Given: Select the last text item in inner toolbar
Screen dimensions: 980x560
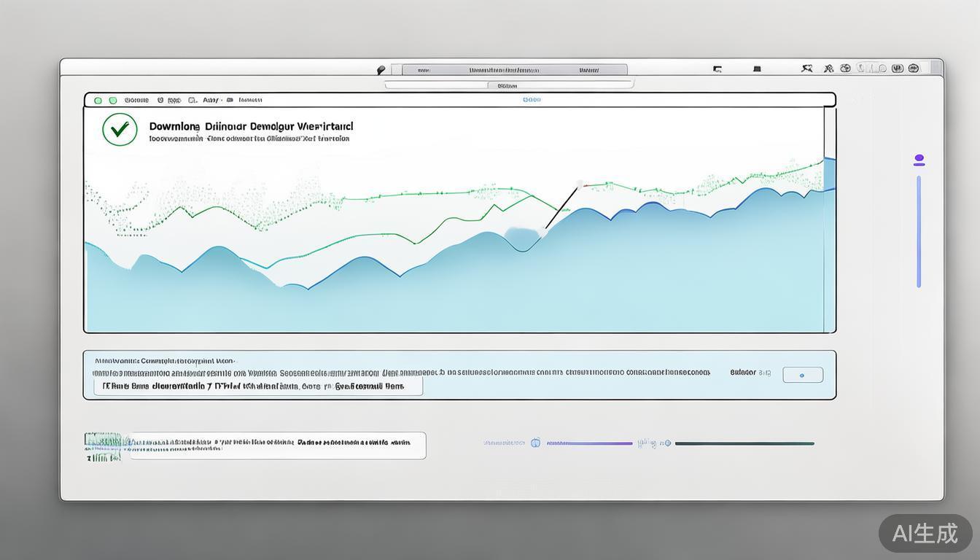Looking at the screenshot, I should tap(250, 101).
